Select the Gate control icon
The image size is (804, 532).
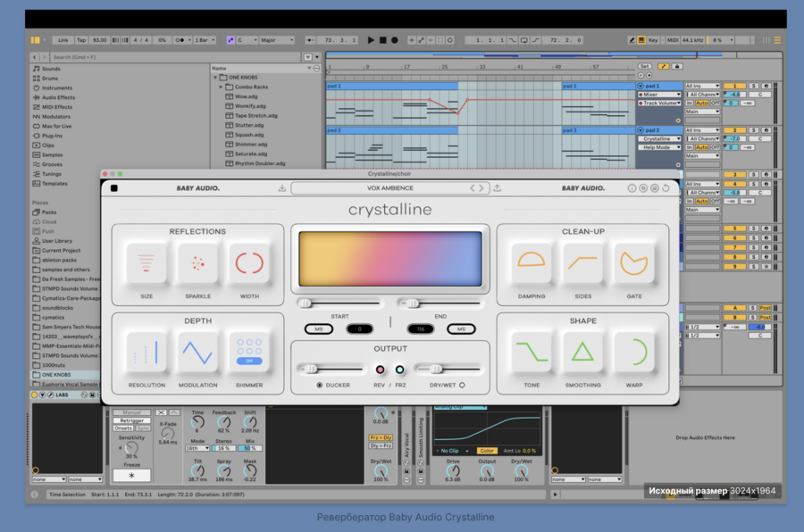tap(634, 263)
